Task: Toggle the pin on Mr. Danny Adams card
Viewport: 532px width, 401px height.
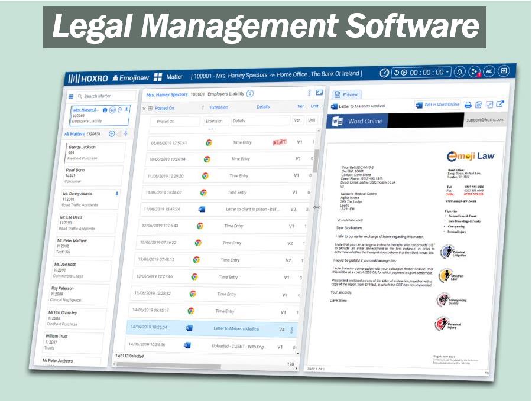Action: pyautogui.click(x=116, y=193)
